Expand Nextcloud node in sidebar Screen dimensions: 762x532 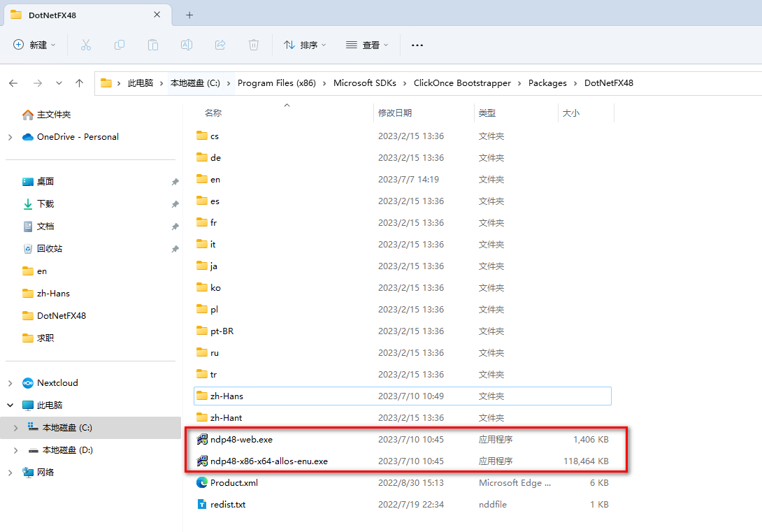[x=10, y=383]
